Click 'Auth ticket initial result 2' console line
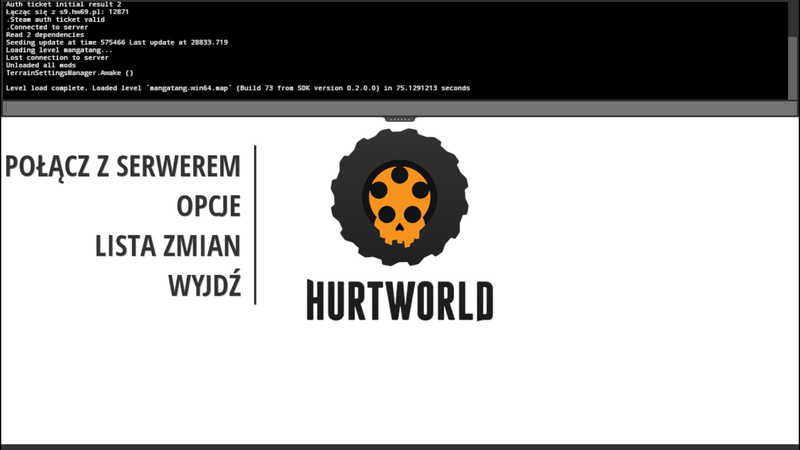This screenshot has height=450, width=800. (x=63, y=4)
